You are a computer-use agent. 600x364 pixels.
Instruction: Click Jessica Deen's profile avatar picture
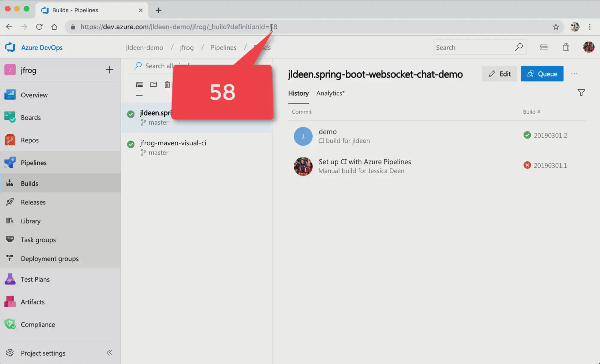point(588,47)
